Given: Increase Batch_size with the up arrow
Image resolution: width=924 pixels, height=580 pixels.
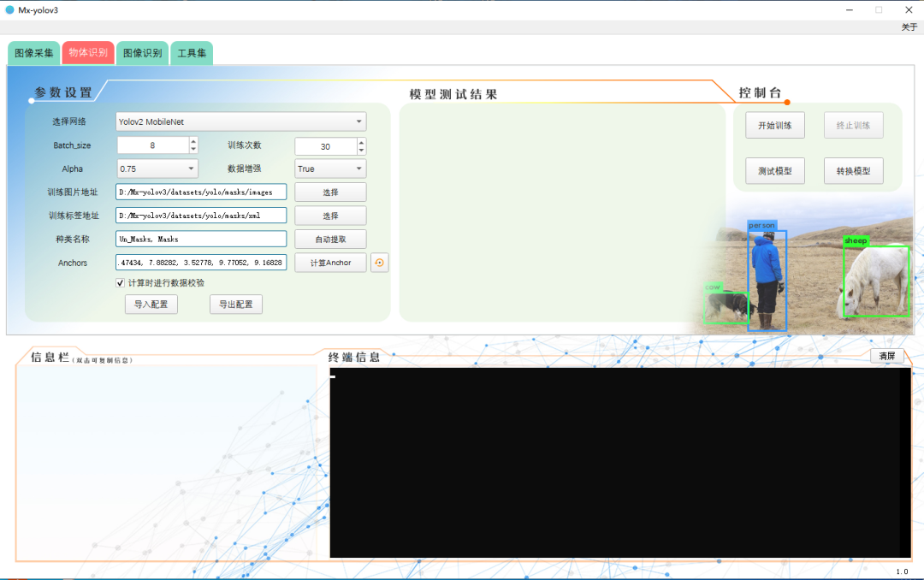Looking at the screenshot, I should click(193, 141).
